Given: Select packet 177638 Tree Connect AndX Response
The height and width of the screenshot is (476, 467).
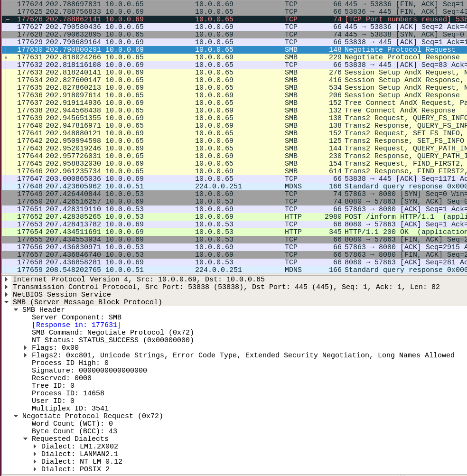Looking at the screenshot, I should (234, 110).
